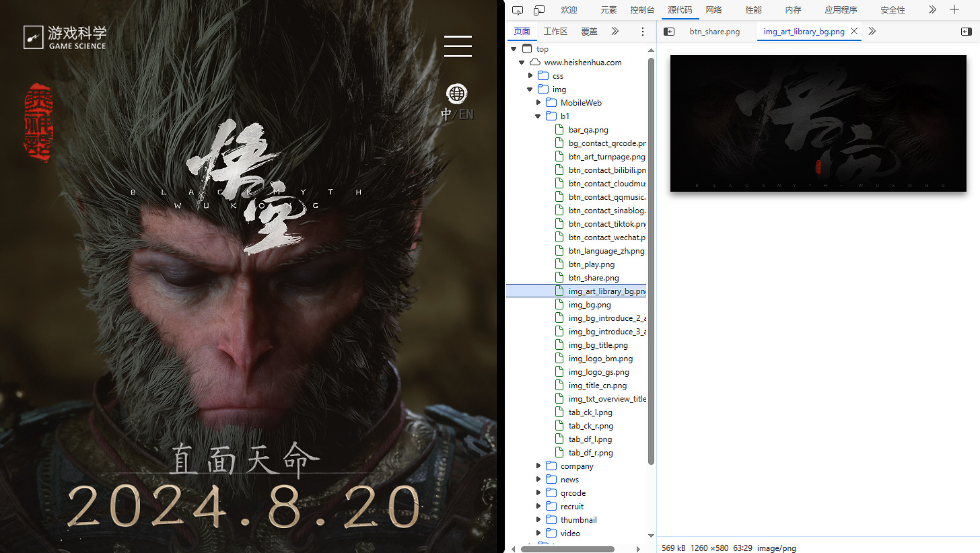This screenshot has height=553, width=980.
Task: Switch to the 网络 panel tab
Action: click(x=713, y=10)
